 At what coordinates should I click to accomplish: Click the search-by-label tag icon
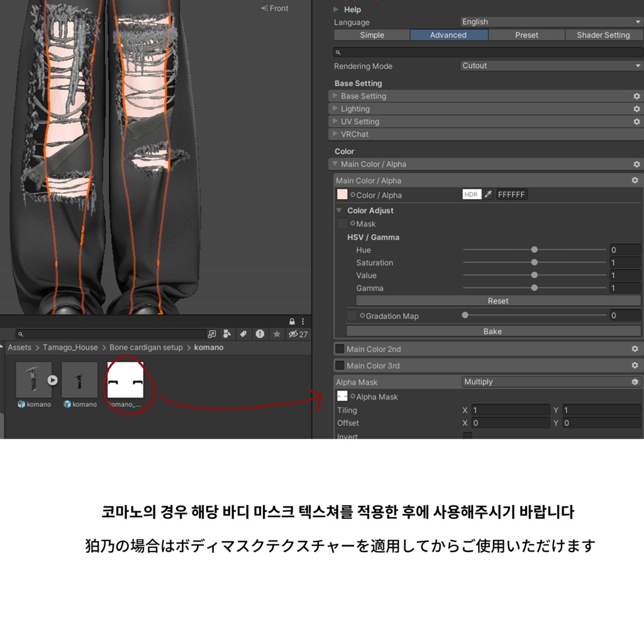pos(243,334)
